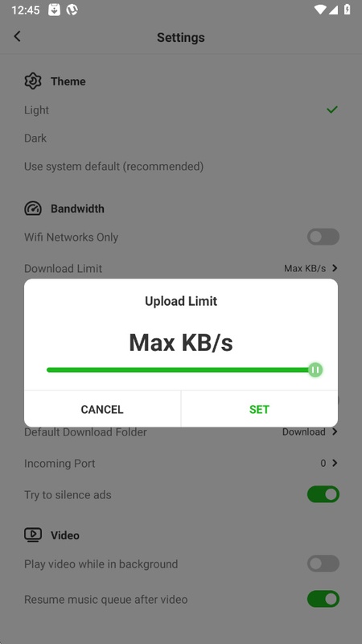362x644 pixels.
Task: Click the Video player icon
Action: point(33,535)
